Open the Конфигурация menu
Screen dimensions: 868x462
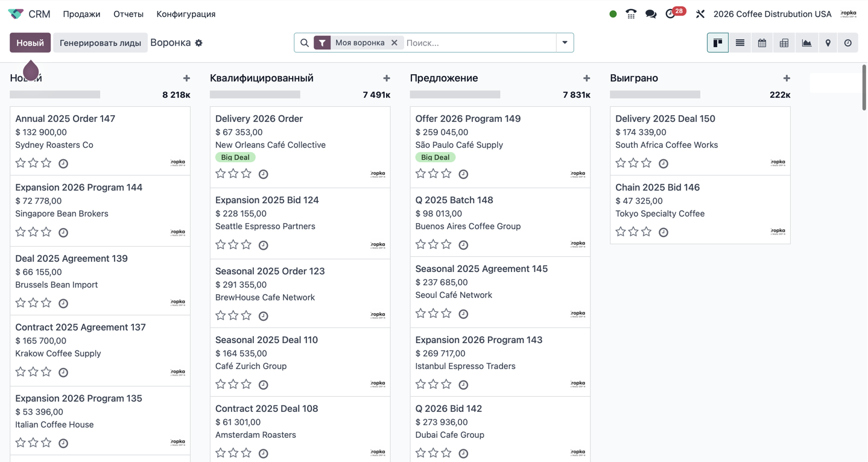pyautogui.click(x=186, y=14)
